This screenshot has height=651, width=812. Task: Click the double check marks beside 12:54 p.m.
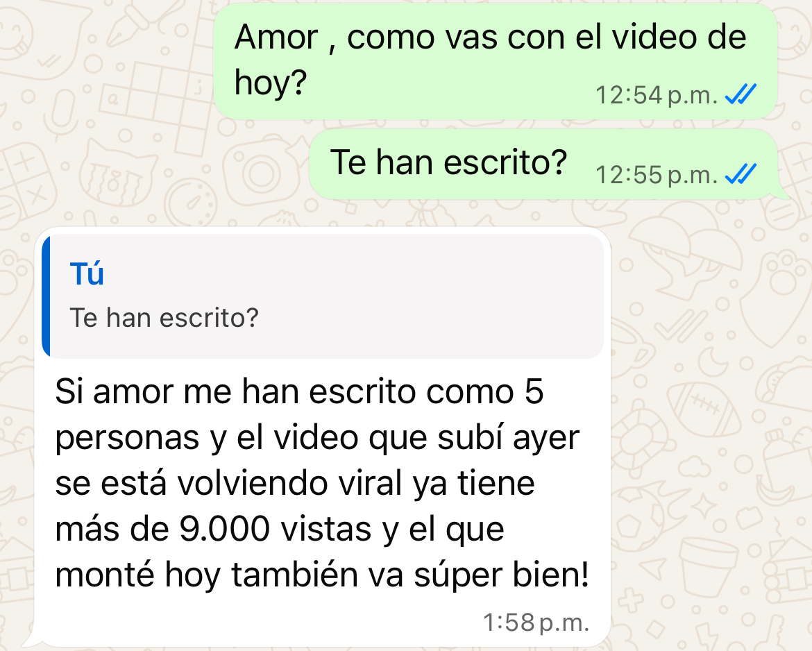pyautogui.click(x=741, y=94)
